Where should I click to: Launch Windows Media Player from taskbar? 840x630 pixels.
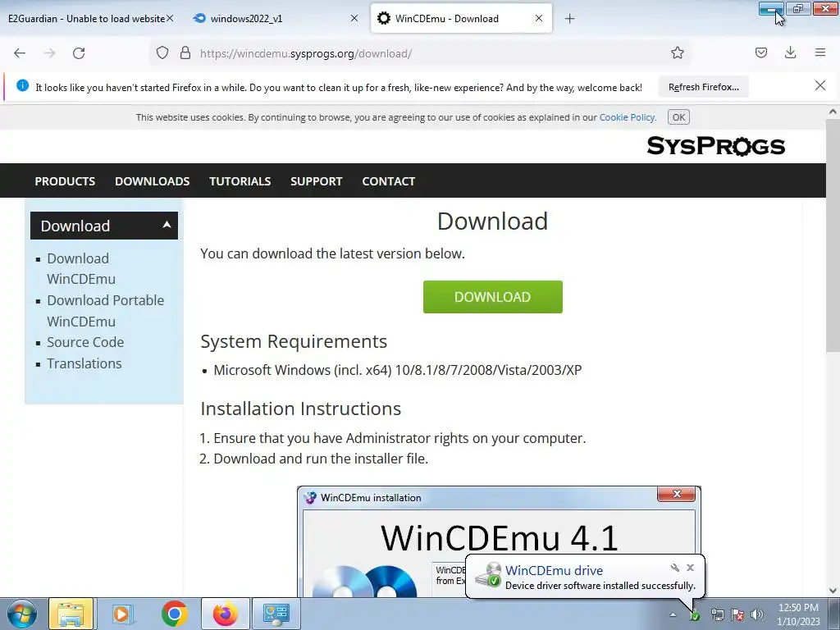pos(122,614)
